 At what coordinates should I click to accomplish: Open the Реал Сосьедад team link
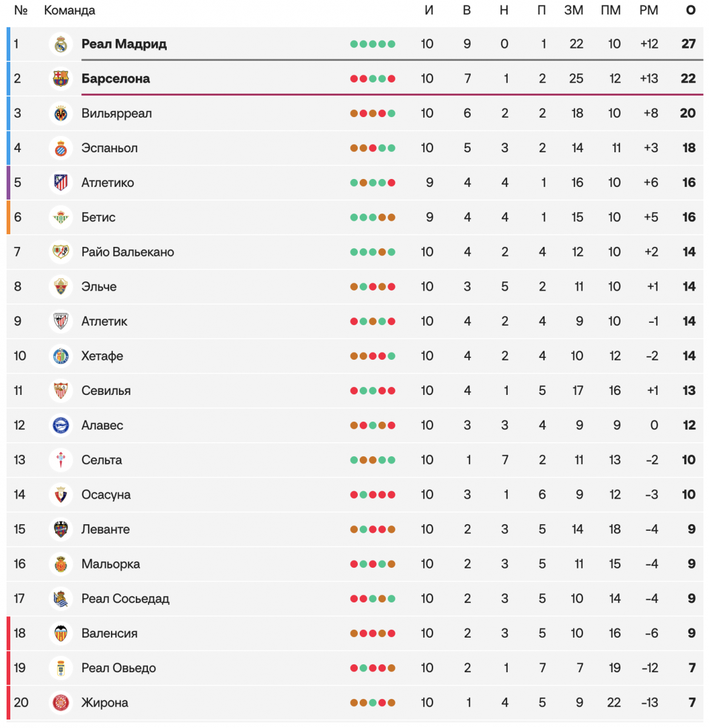[125, 599]
